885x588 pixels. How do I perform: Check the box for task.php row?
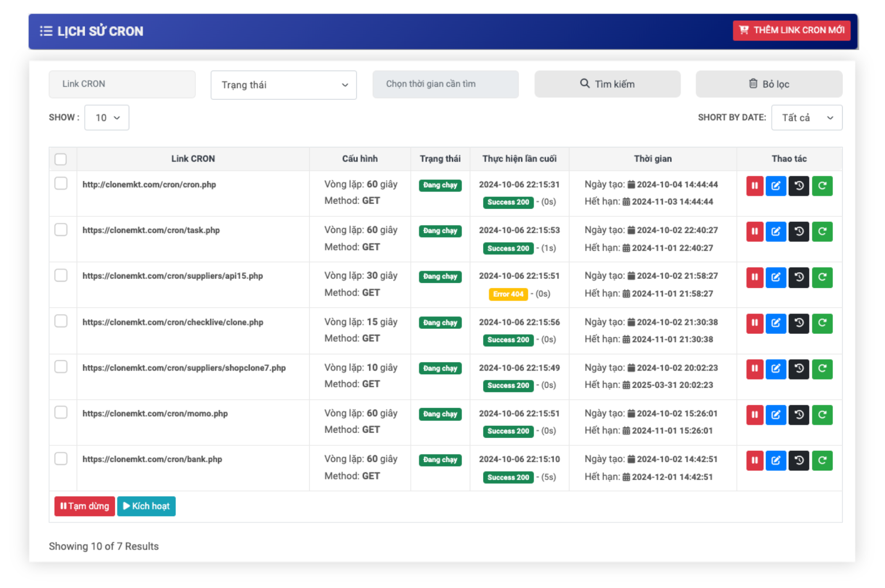pos(61,230)
